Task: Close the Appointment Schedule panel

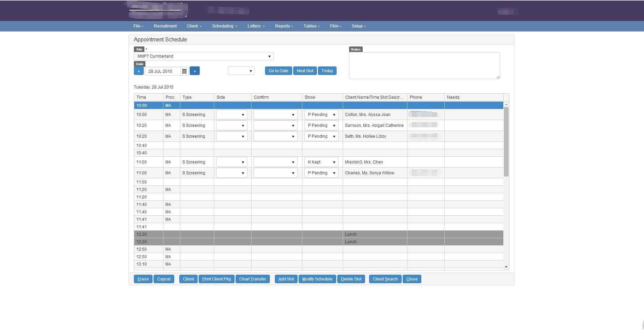Action: (412, 279)
